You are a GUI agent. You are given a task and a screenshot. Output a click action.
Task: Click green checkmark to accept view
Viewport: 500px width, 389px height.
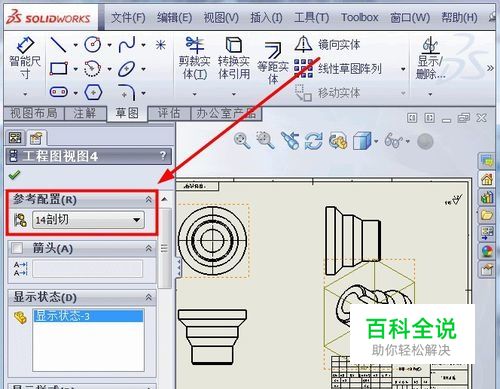pyautogui.click(x=14, y=175)
